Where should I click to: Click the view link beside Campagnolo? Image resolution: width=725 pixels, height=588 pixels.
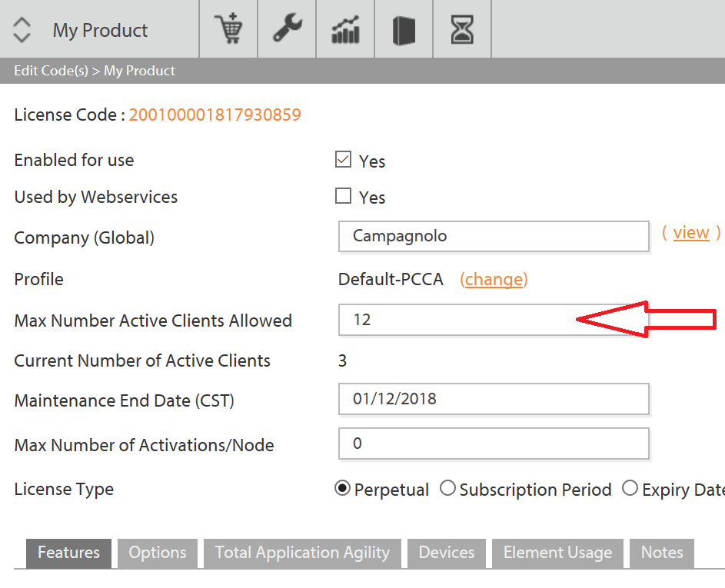690,232
